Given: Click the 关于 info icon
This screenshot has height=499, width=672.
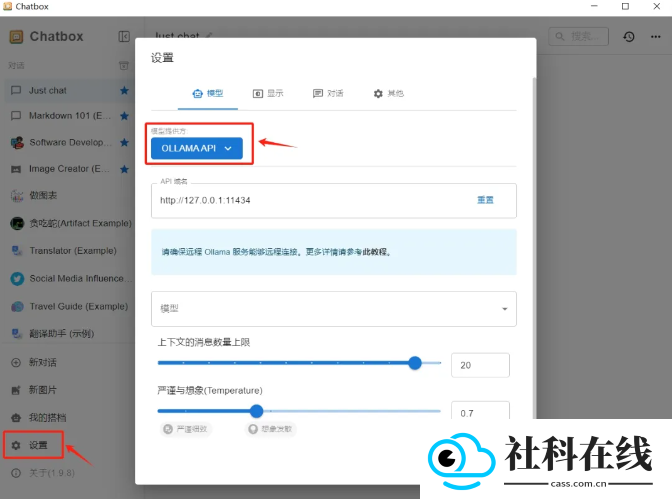Looking at the screenshot, I should click(x=16, y=473).
